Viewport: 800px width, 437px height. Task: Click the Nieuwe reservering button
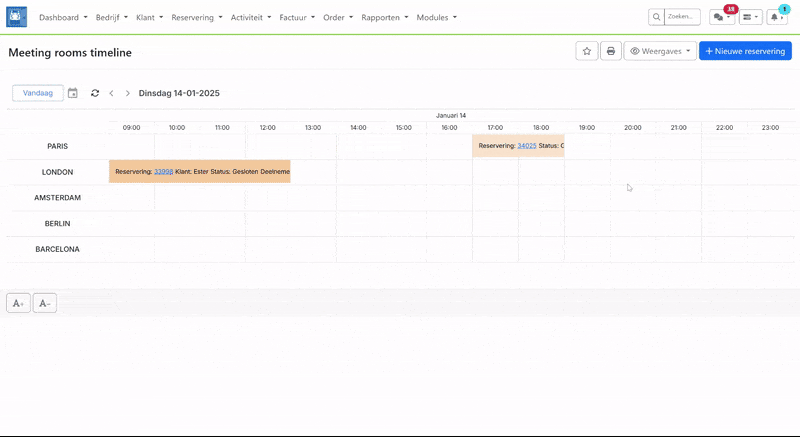[x=745, y=51]
